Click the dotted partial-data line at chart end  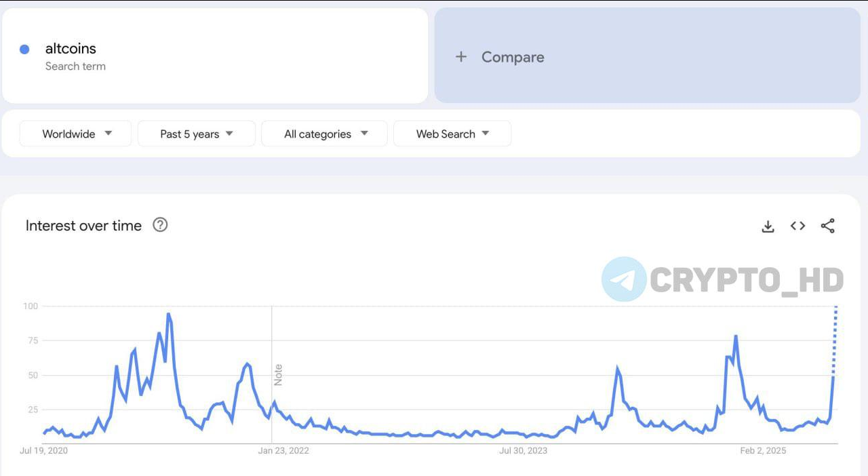point(835,339)
